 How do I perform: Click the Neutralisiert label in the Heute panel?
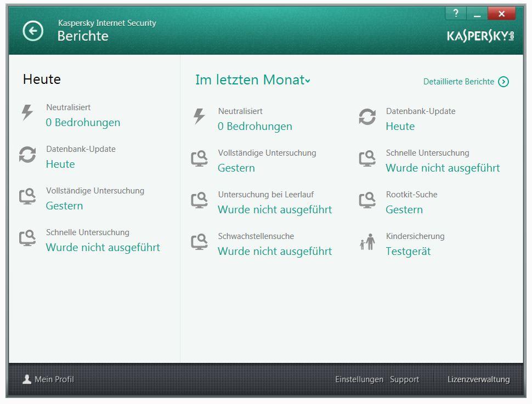[x=69, y=107]
